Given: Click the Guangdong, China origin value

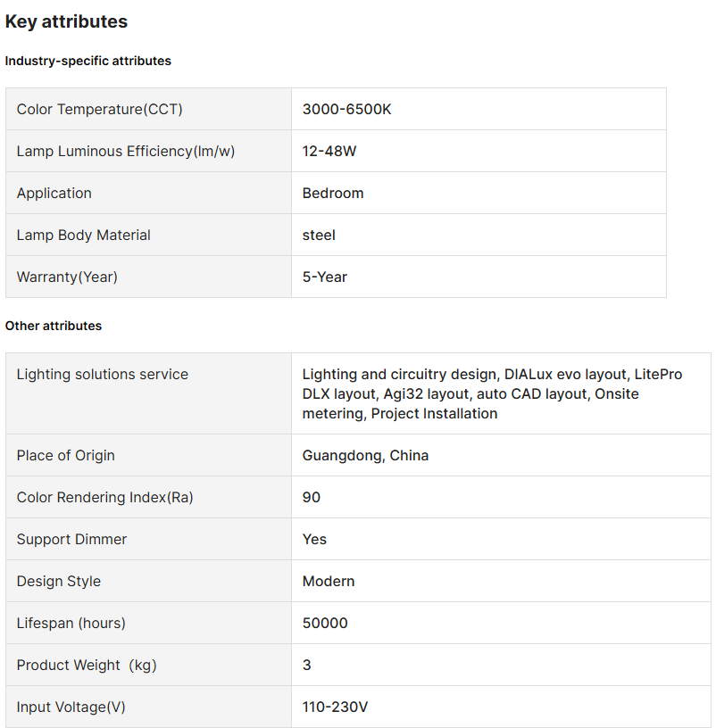Looking at the screenshot, I should (365, 455).
